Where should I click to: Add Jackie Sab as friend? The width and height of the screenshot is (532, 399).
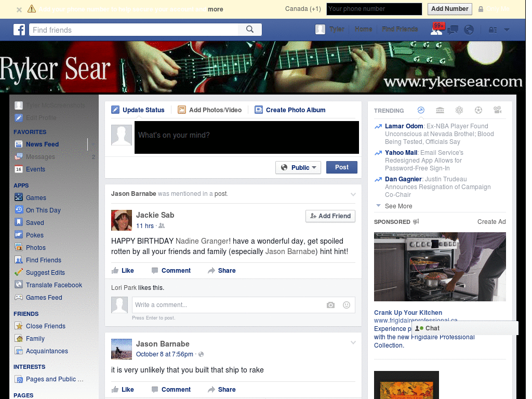pyautogui.click(x=330, y=216)
